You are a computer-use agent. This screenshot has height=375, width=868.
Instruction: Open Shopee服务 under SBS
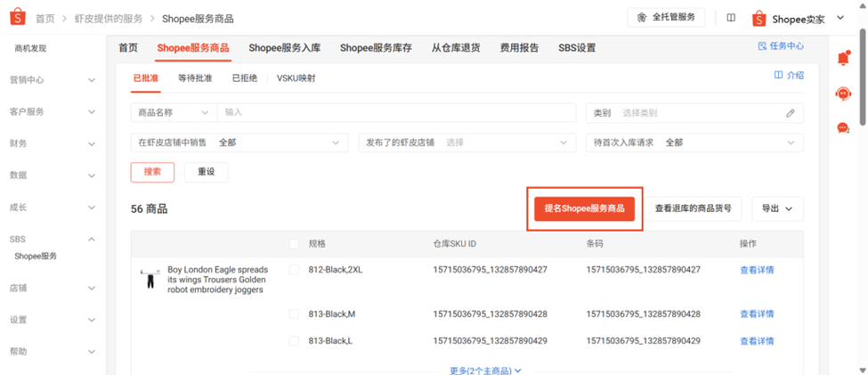tap(36, 257)
